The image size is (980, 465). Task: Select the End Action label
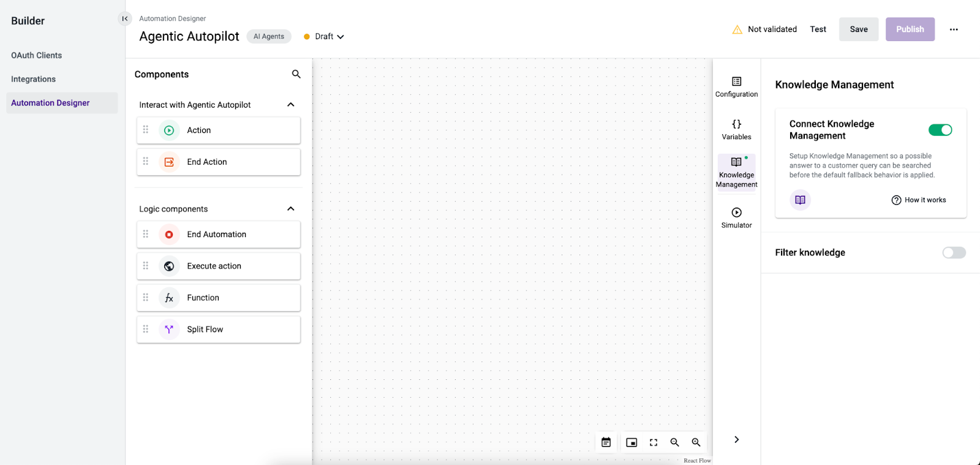tap(207, 162)
